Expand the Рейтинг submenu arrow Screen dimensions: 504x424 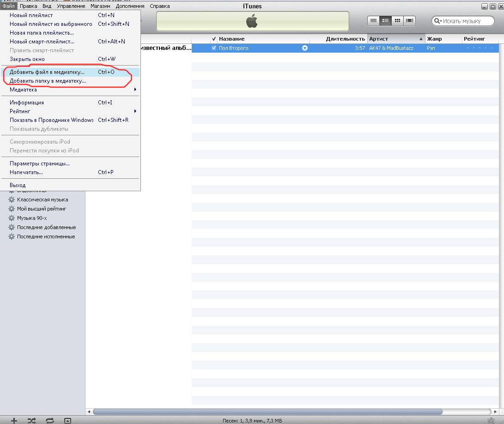click(x=135, y=111)
